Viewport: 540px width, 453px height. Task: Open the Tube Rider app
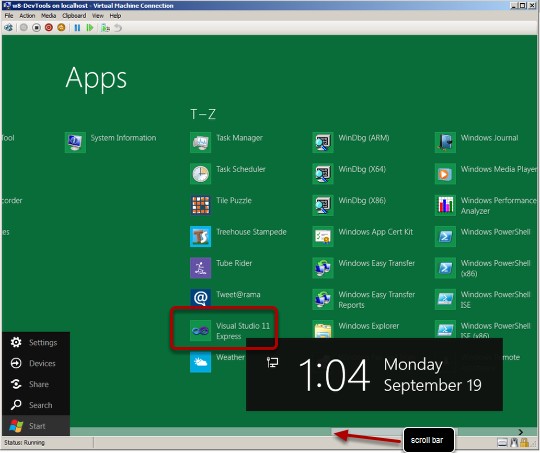[x=221, y=267]
